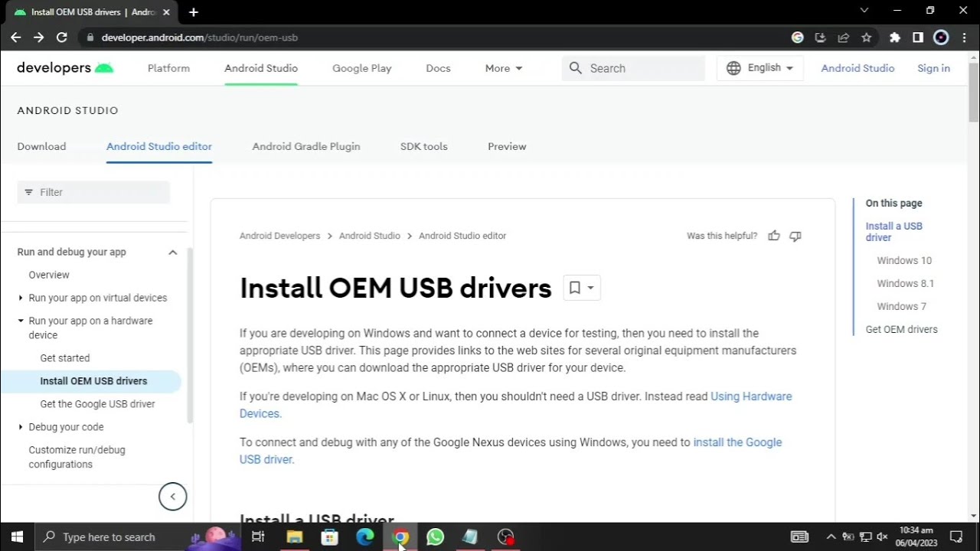Click the Sign in link
This screenshot has height=551, width=980.
click(933, 68)
